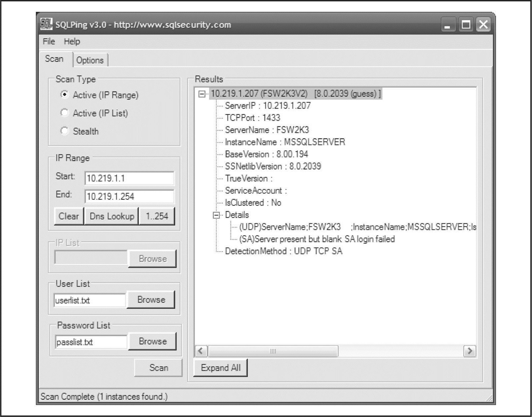
Task: Click the Start IP address field
Action: [x=129, y=178]
